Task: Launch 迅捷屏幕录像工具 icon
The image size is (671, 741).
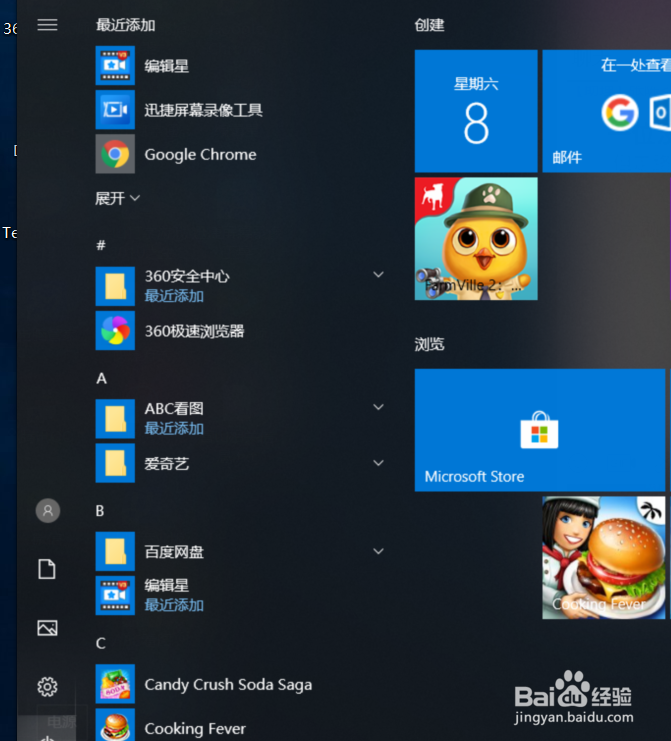Action: coord(115,110)
